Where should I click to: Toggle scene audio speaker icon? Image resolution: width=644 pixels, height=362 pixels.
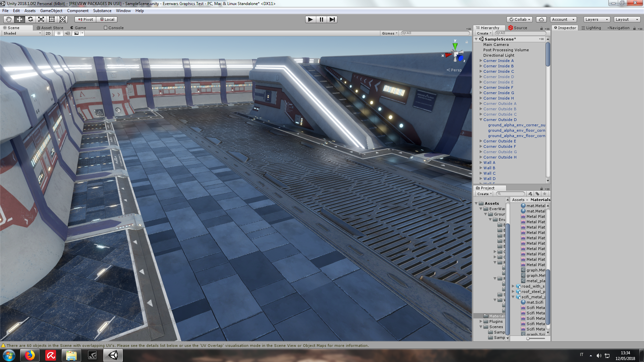[67, 33]
